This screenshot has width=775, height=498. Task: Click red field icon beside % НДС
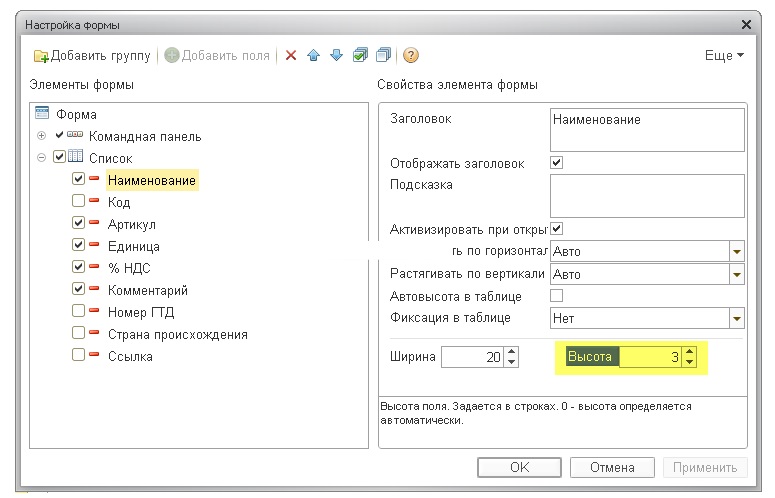(94, 266)
